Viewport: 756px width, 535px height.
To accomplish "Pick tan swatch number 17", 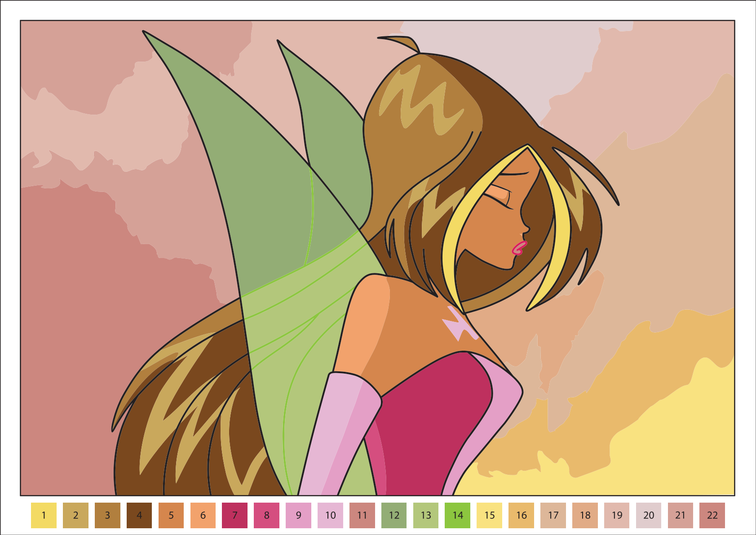I will [554, 515].
